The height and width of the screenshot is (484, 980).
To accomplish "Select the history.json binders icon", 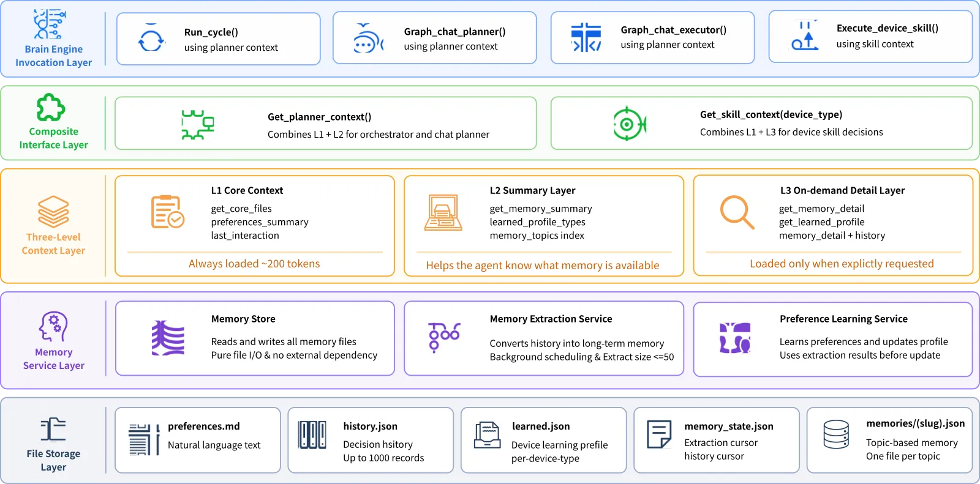I will [312, 435].
